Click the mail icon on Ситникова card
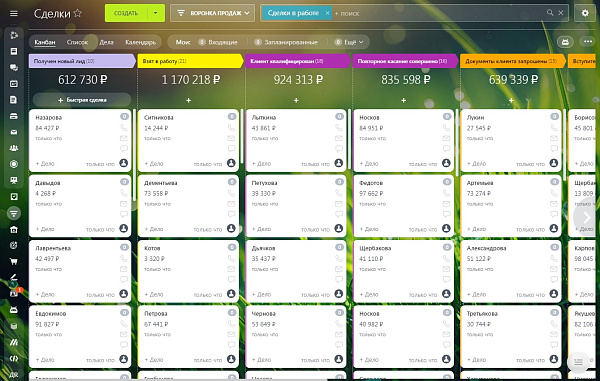600x381 pixels. click(x=232, y=138)
